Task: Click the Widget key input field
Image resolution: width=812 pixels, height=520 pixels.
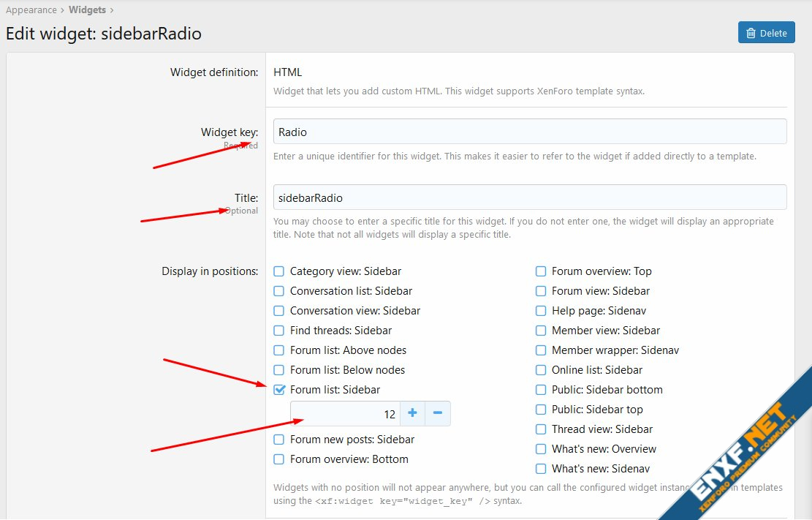Action: click(x=529, y=132)
